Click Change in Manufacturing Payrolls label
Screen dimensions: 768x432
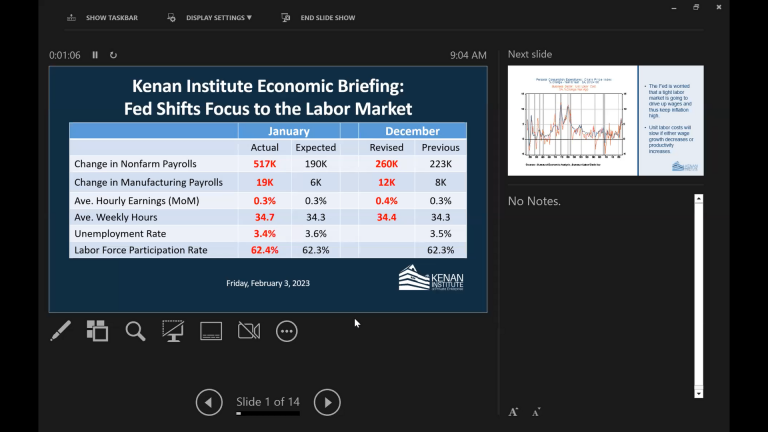coord(148,183)
